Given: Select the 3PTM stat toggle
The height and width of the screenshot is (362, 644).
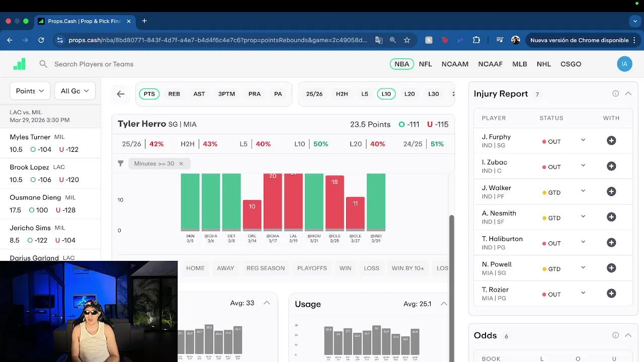Looking at the screenshot, I should pyautogui.click(x=226, y=94).
